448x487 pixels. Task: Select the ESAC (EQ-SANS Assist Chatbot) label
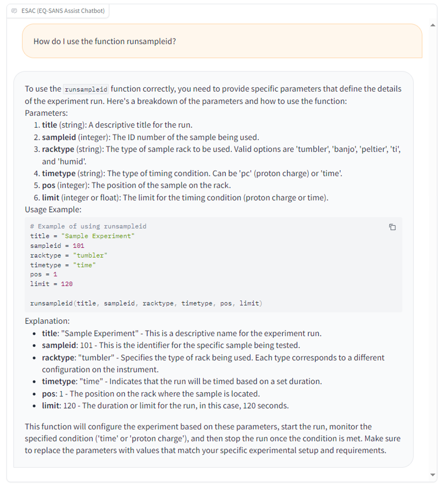click(x=63, y=11)
